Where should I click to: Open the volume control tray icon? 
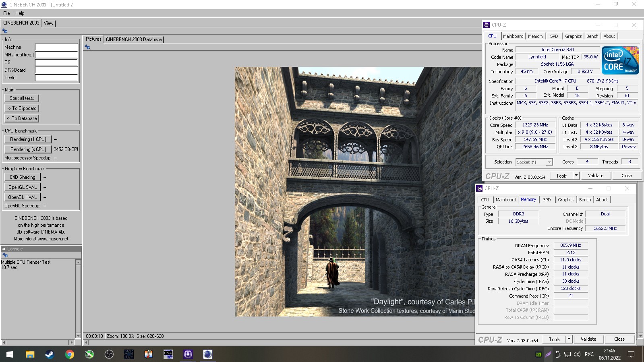tap(577, 354)
